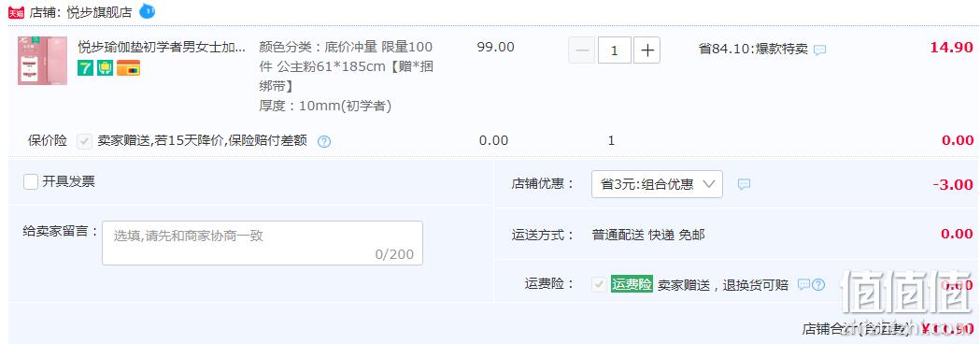Click the Tmall logo icon beside the store name

[x=16, y=12]
